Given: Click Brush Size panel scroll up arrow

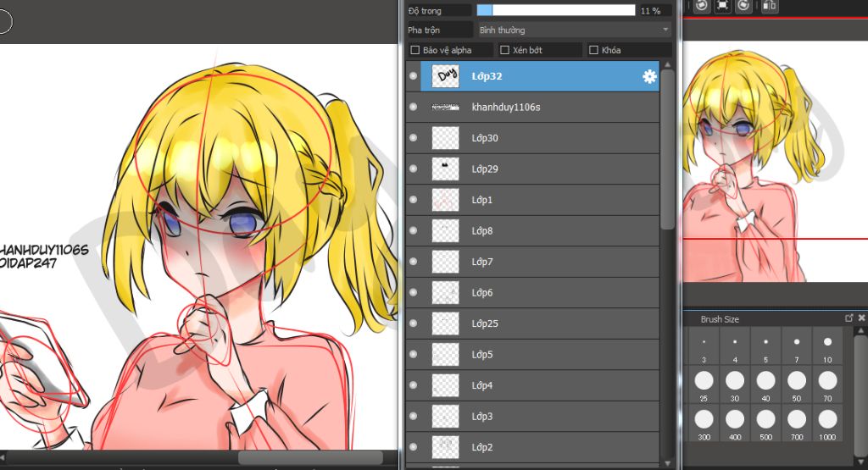Looking at the screenshot, I should [x=861, y=330].
